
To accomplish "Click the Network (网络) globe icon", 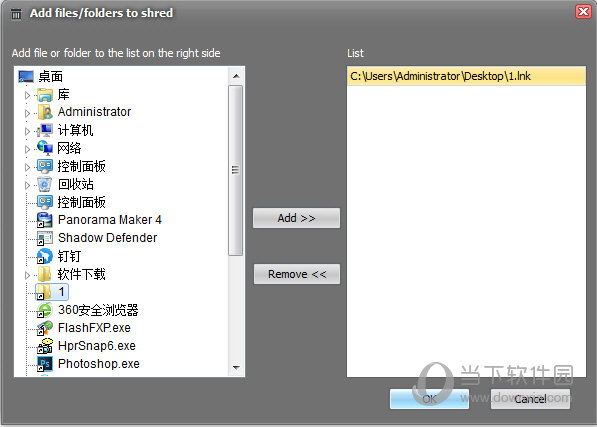I will pyautogui.click(x=45, y=148).
